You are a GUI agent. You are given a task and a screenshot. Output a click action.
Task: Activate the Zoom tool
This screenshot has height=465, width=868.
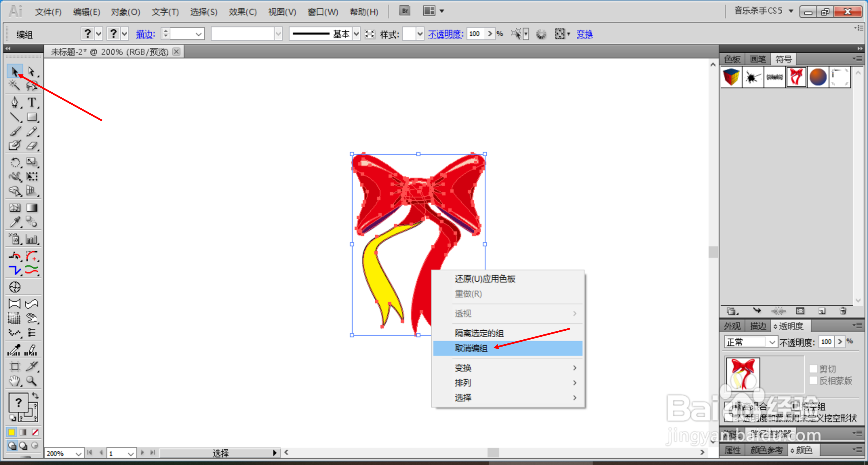click(x=32, y=381)
